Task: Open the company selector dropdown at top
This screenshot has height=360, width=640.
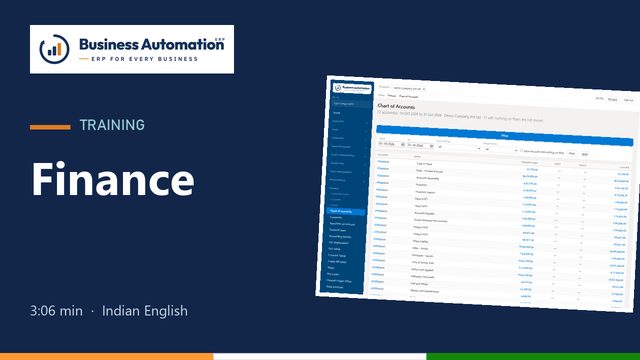Action: (x=409, y=89)
